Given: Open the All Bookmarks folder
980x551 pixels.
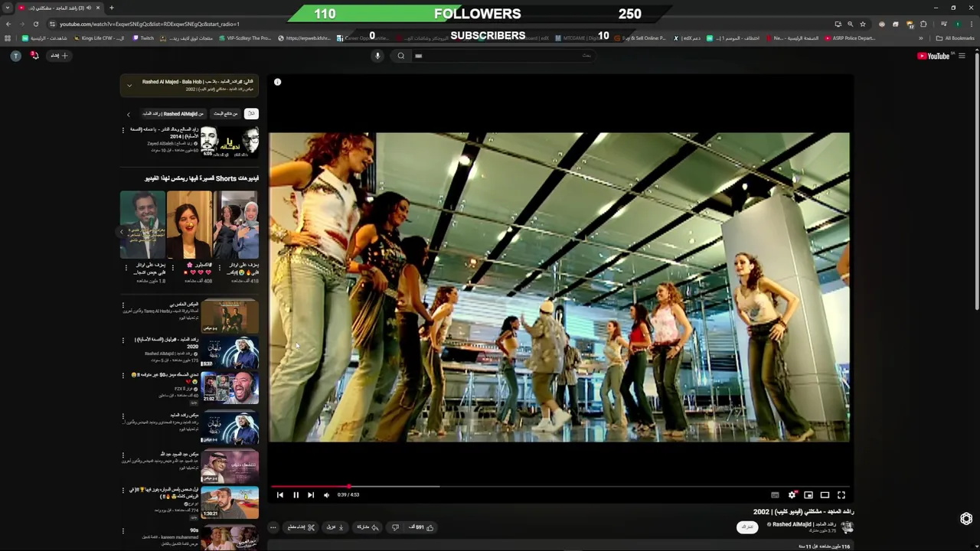Looking at the screenshot, I should pos(955,37).
